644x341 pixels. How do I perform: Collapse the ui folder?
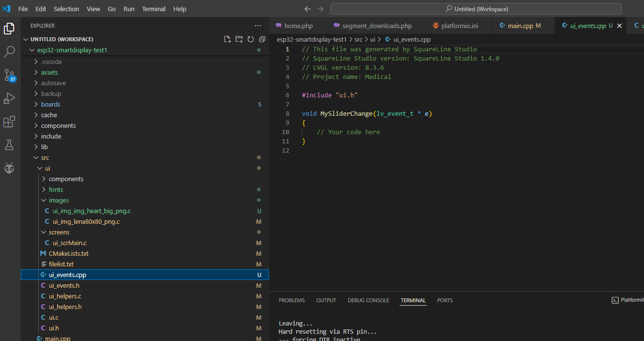[x=145, y=168]
